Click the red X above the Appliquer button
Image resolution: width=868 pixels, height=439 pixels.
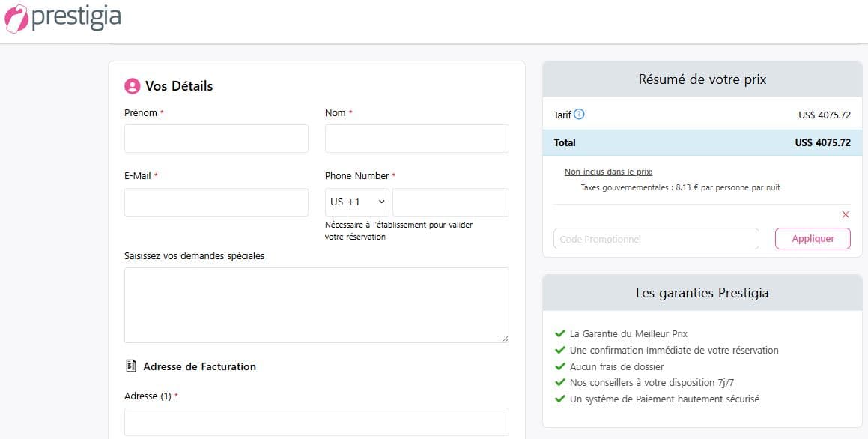coord(846,214)
